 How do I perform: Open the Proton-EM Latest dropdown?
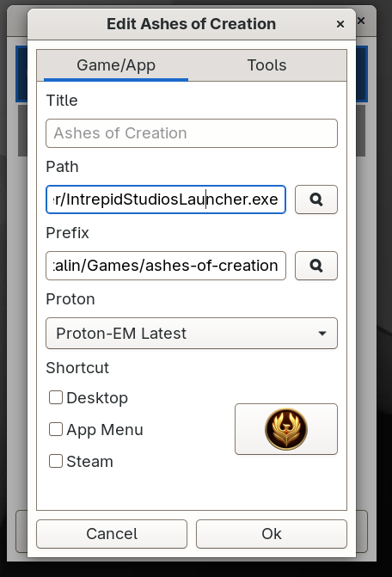pyautogui.click(x=192, y=334)
